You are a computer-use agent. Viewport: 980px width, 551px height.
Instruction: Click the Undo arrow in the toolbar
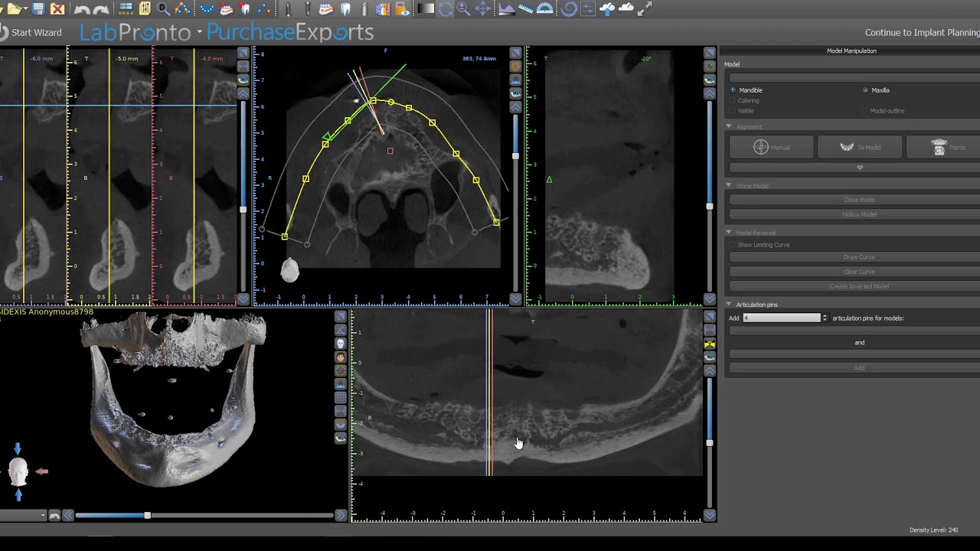tap(82, 9)
